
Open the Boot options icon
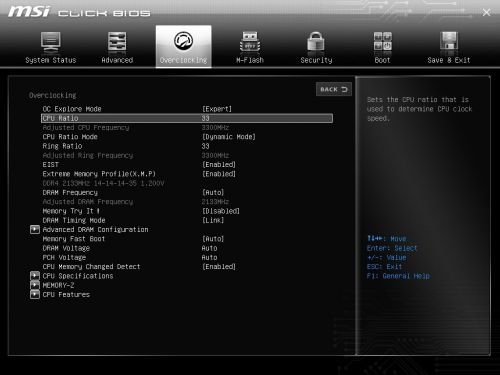(x=382, y=42)
